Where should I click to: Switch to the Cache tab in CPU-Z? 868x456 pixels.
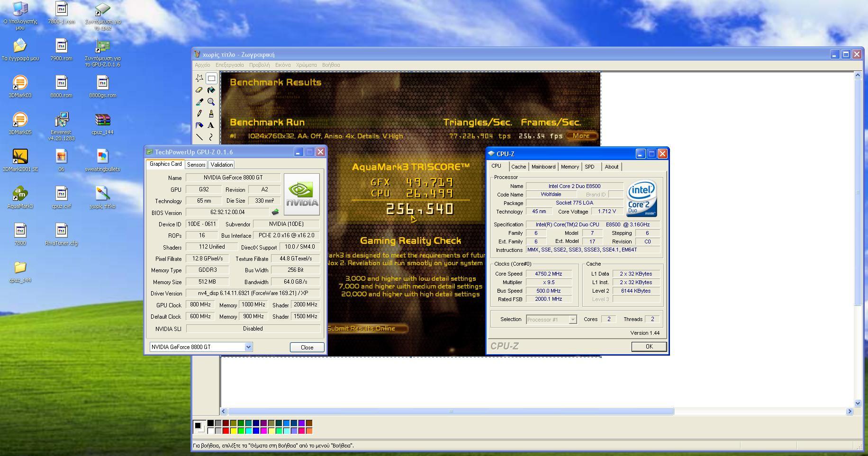click(518, 167)
